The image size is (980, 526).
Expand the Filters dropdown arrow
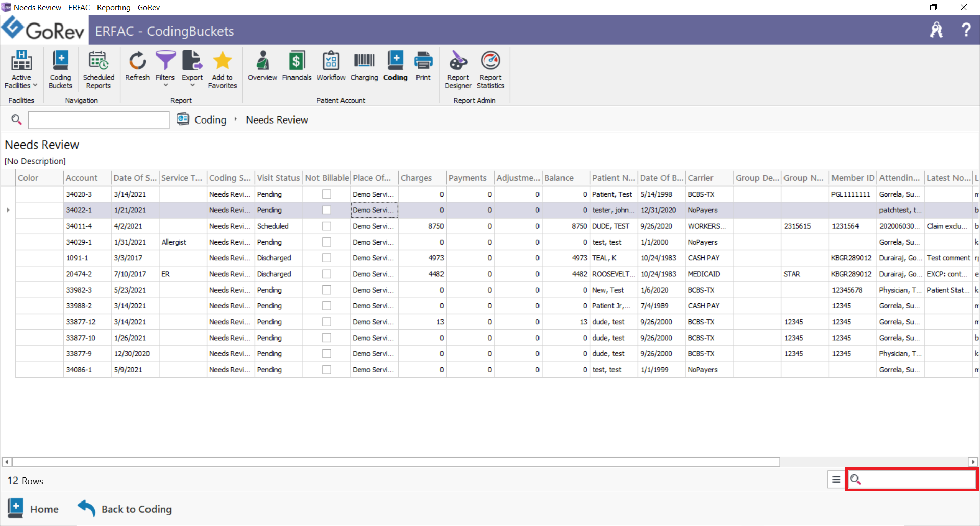coord(165,85)
